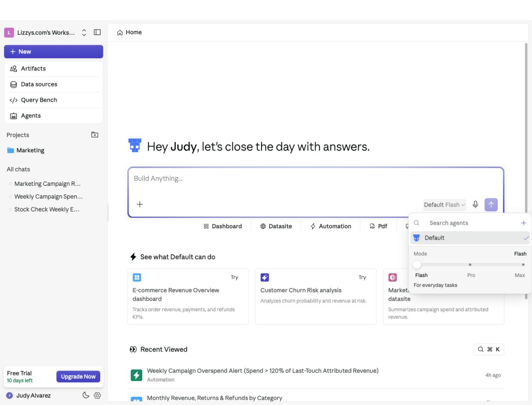Open Agents in sidebar
This screenshot has width=532, height=405.
[54, 115]
